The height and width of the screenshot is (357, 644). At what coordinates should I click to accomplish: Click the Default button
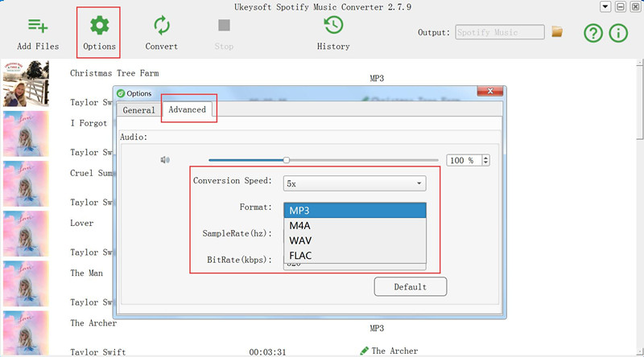[x=411, y=286]
